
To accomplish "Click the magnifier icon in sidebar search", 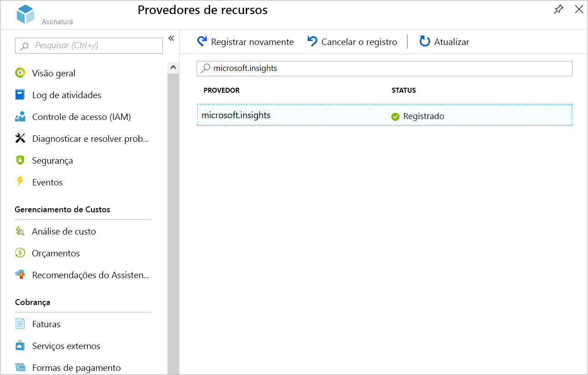I will pyautogui.click(x=25, y=45).
